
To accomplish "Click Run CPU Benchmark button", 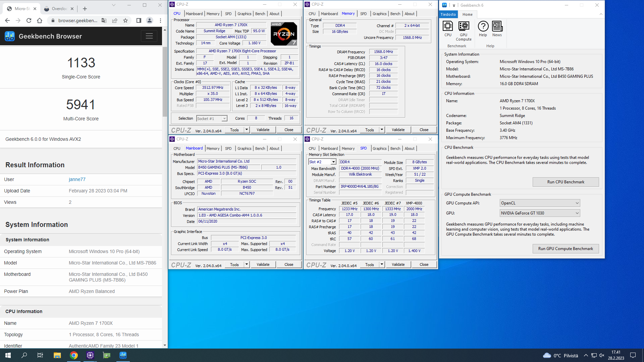I will [x=566, y=182].
